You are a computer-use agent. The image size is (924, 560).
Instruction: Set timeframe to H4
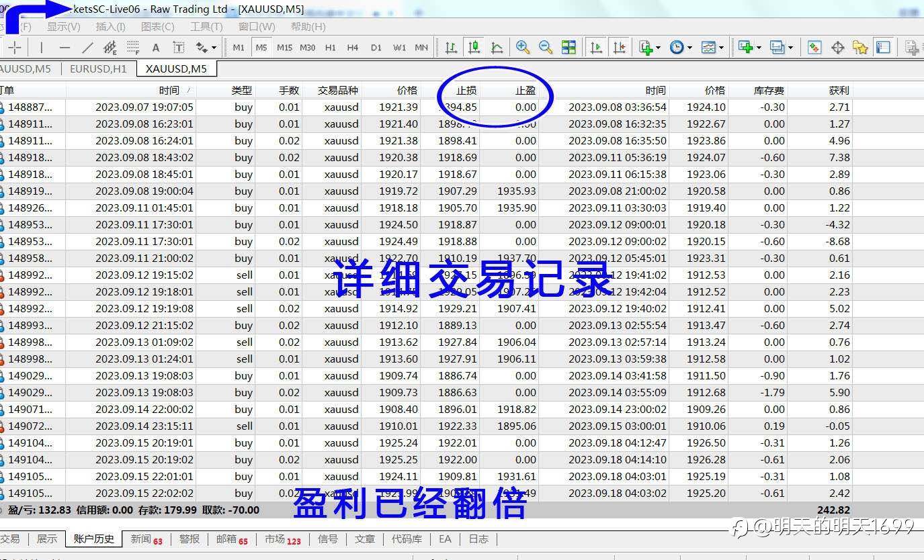[353, 47]
